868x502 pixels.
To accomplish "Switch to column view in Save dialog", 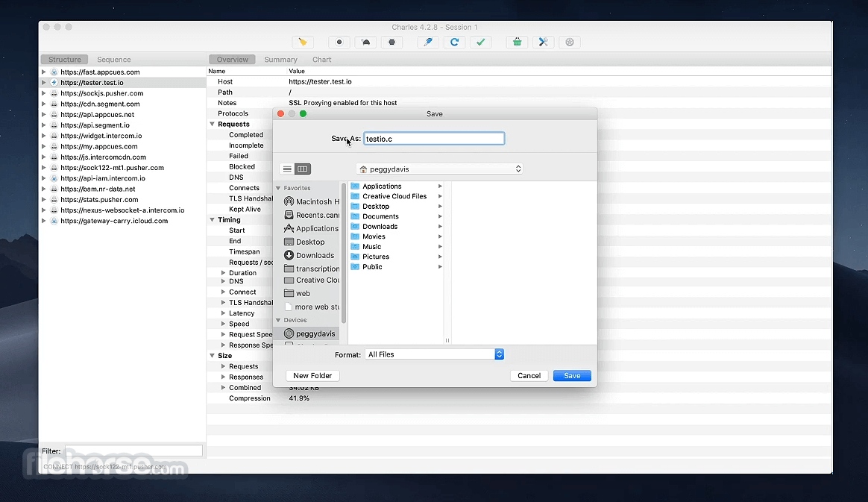I will pyautogui.click(x=303, y=169).
